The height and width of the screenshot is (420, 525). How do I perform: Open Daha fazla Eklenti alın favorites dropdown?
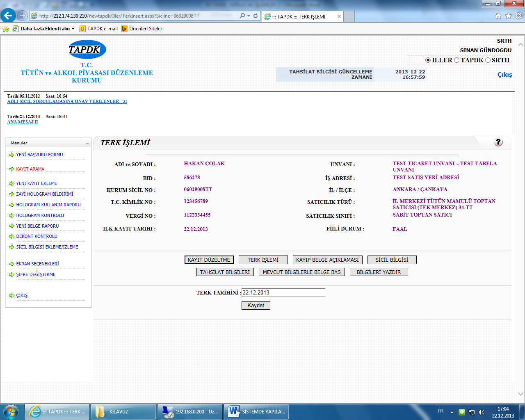(44, 29)
